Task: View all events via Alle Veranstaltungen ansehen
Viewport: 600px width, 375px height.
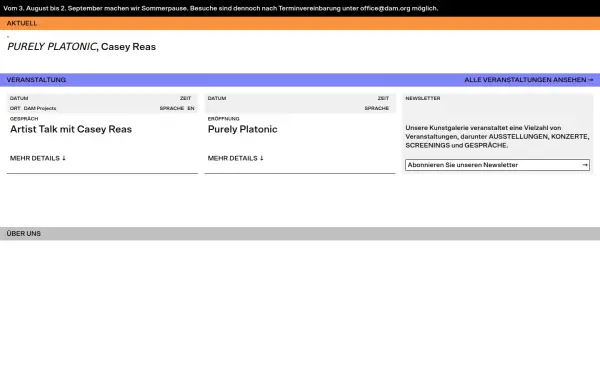Action: tap(528, 80)
